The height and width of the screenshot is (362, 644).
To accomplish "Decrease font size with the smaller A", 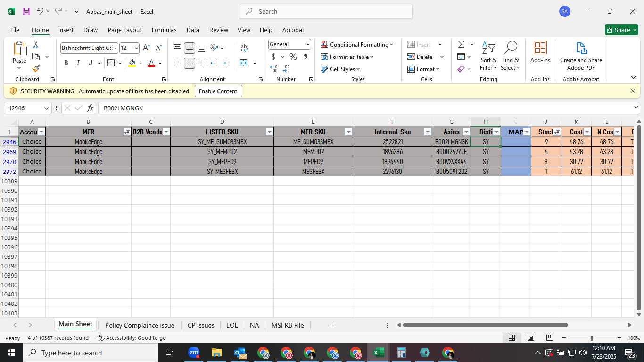I will (158, 48).
